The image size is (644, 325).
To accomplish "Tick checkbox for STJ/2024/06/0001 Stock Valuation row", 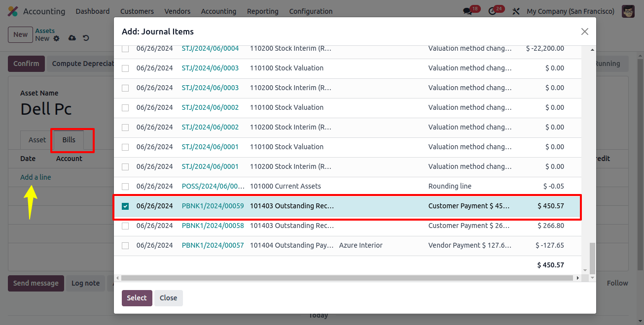I will 125,147.
